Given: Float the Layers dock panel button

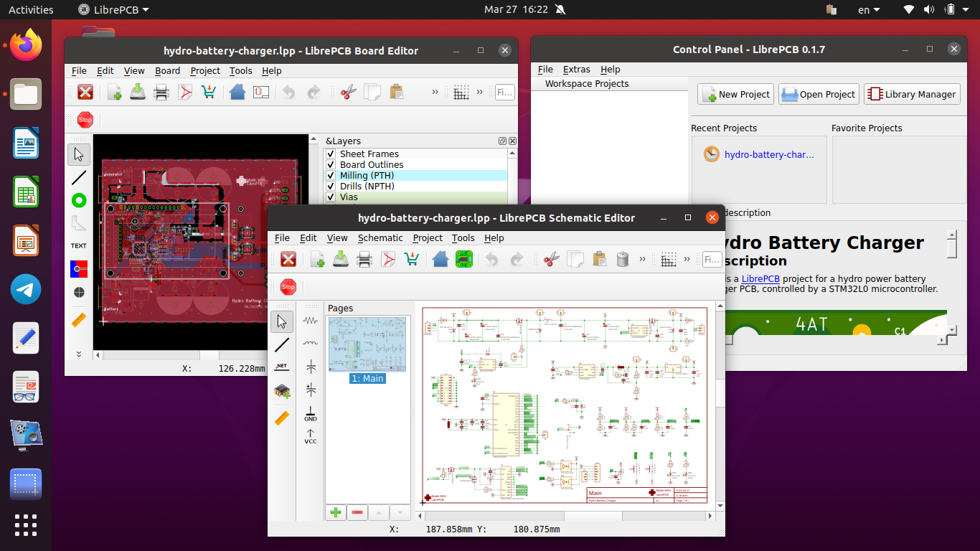Looking at the screenshot, I should point(502,141).
